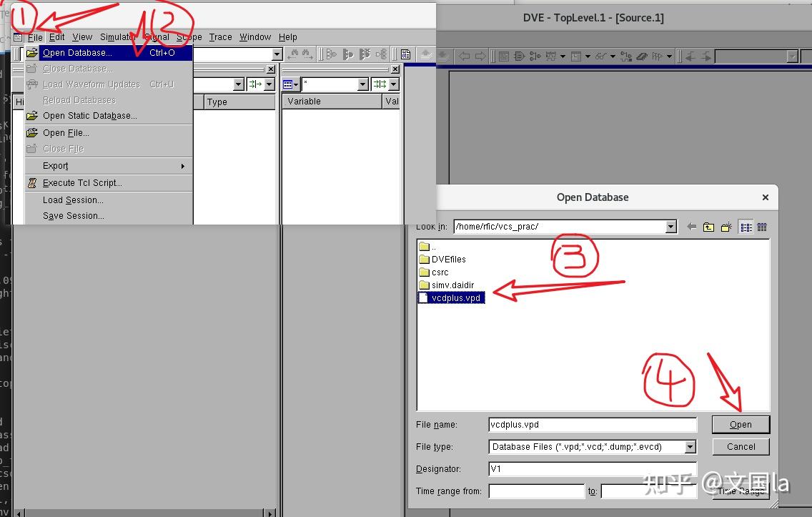Expand the Export submenu
The image size is (812, 517).
click(109, 166)
